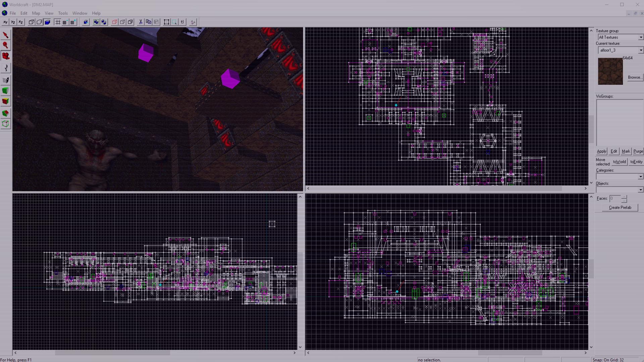Activate the red Camera tool
The height and width of the screenshot is (362, 644).
6,56
